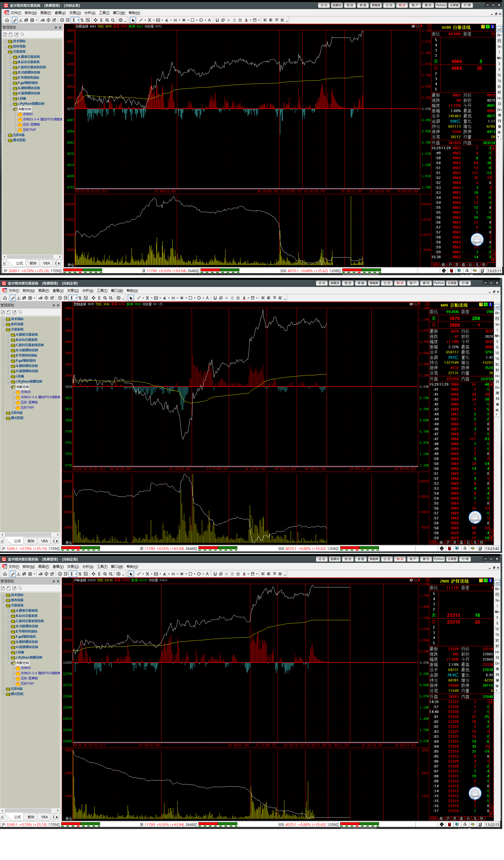Toggle arrow cursor mode in topmost toolbar
504x860 pixels.
133,20
